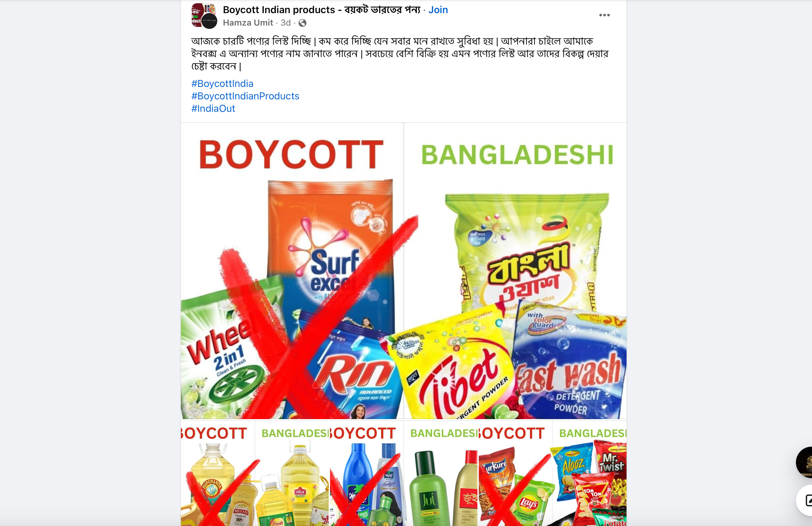Viewport: 812px width, 526px height.
Task: Click the public globe privacy icon
Action: click(302, 23)
